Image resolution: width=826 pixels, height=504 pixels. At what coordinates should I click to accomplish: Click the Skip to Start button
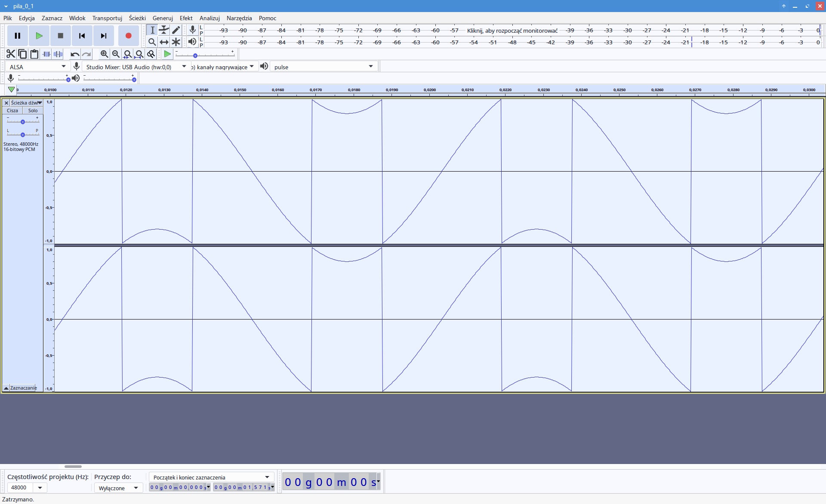click(82, 36)
